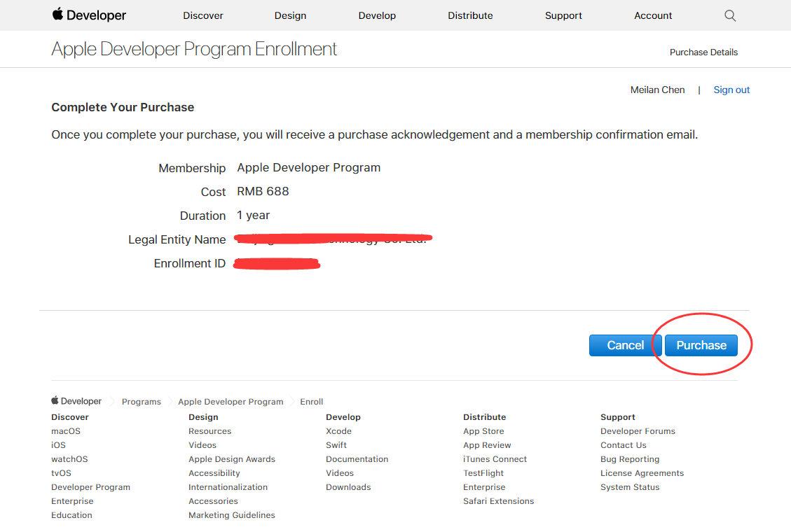791x532 pixels.
Task: Click the Enrollment ID label
Action: click(x=190, y=263)
